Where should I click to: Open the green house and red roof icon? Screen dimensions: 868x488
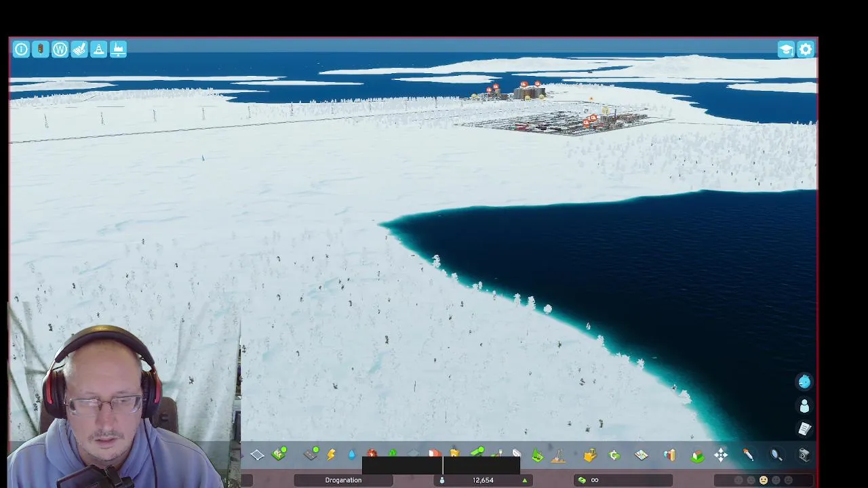697,455
